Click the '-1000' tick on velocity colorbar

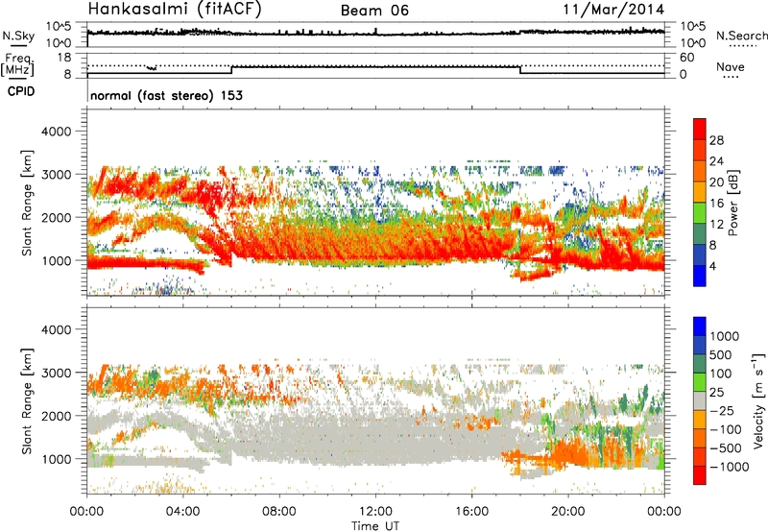(729, 467)
